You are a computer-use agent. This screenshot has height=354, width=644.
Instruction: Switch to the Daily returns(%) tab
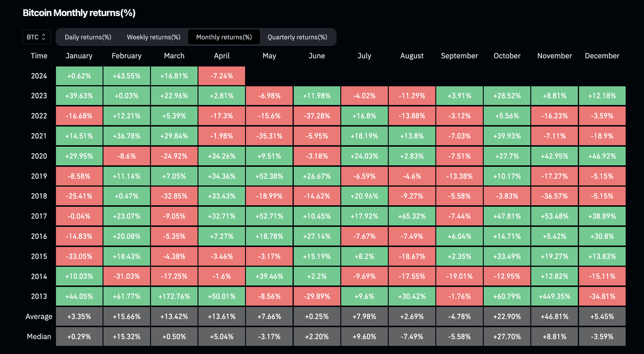[x=88, y=37]
